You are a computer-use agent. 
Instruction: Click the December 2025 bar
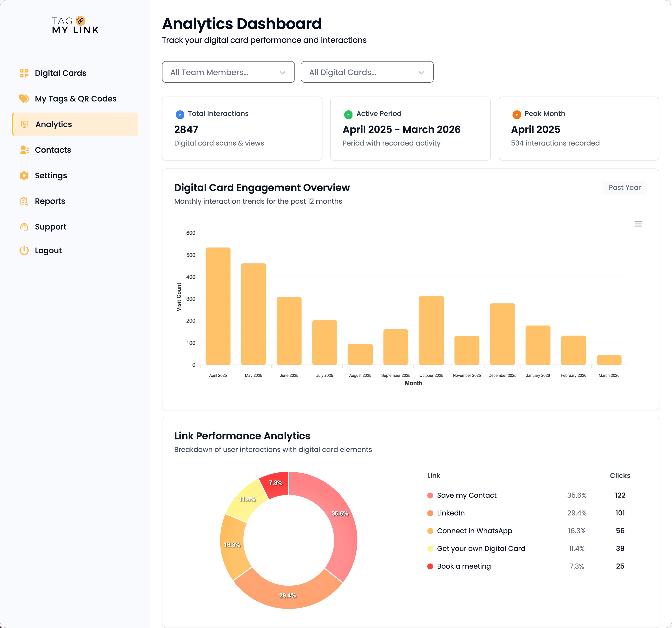click(x=502, y=334)
